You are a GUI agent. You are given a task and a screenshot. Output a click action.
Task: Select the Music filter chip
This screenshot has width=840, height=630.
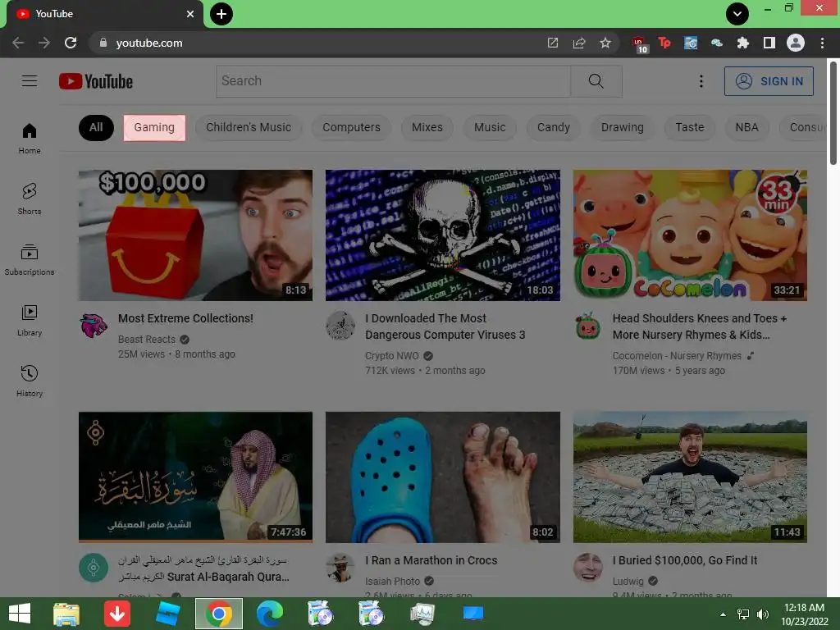pyautogui.click(x=490, y=127)
